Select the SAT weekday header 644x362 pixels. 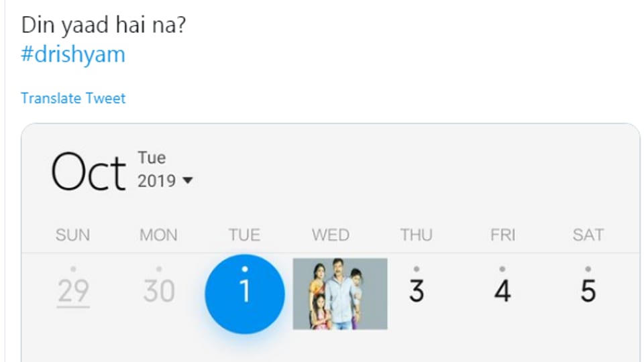coord(588,235)
